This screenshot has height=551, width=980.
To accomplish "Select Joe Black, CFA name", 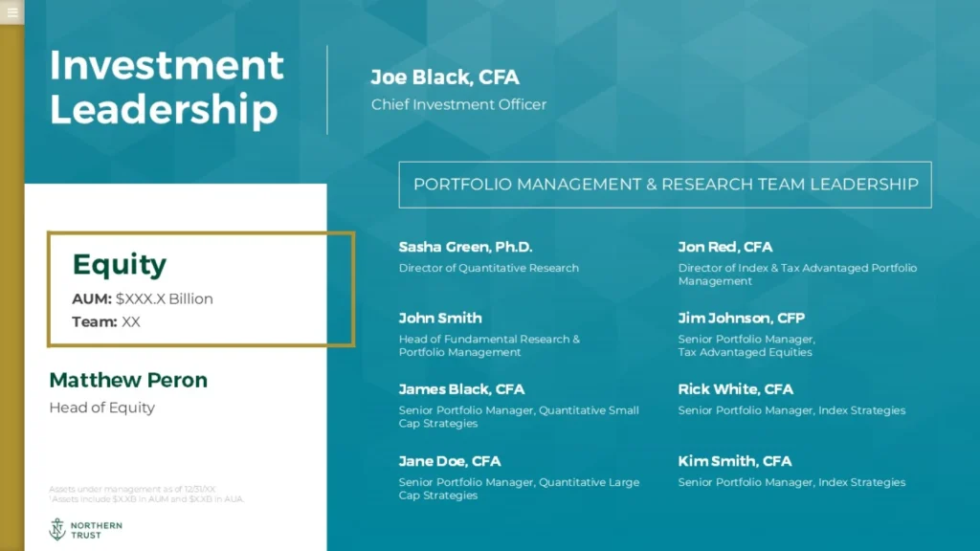I will pyautogui.click(x=444, y=77).
